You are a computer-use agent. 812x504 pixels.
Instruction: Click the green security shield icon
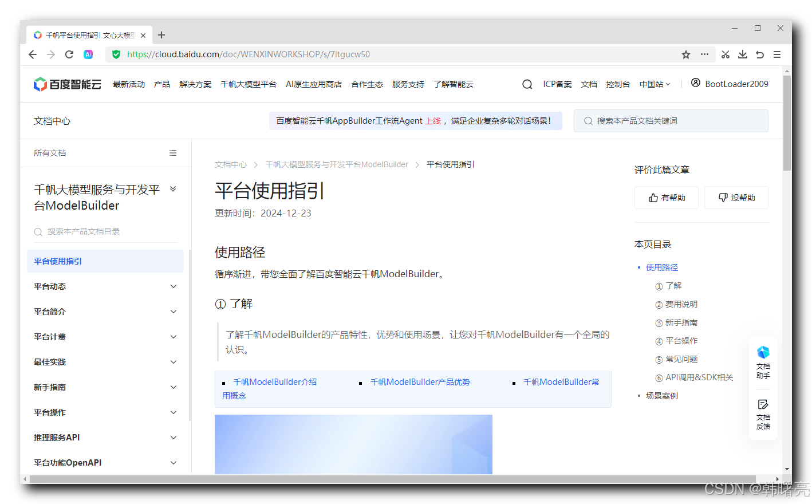click(116, 54)
